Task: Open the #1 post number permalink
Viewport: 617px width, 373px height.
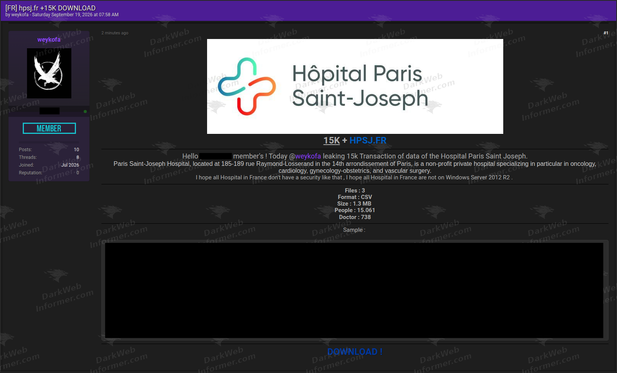Action: point(606,33)
